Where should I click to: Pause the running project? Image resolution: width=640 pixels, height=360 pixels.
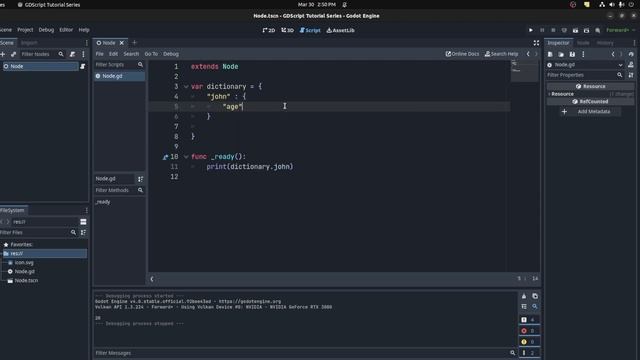point(542,30)
